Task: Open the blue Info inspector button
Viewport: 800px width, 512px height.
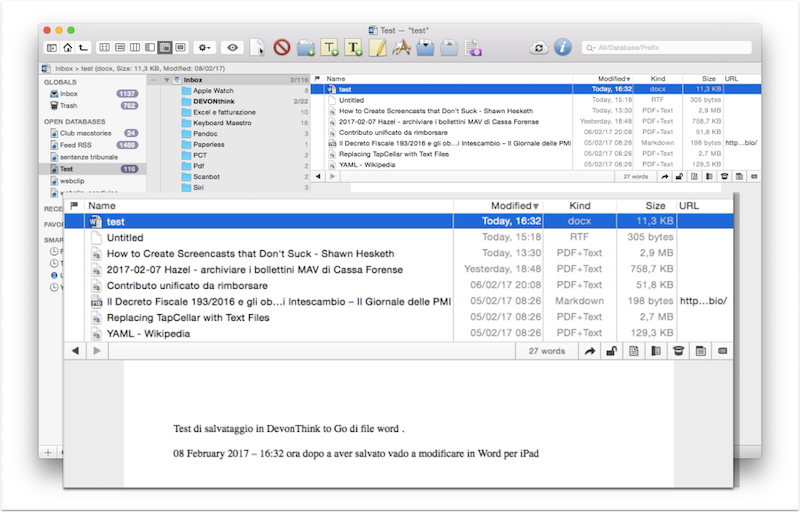Action: point(563,47)
